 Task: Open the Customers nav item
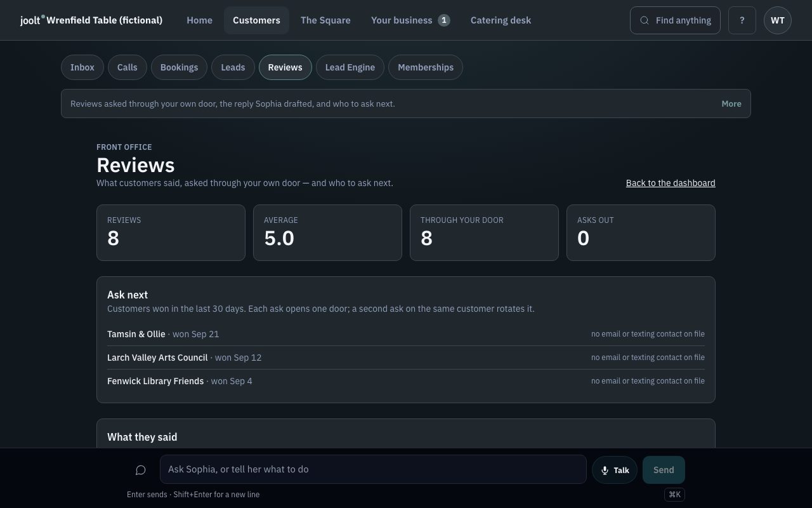pyautogui.click(x=256, y=20)
